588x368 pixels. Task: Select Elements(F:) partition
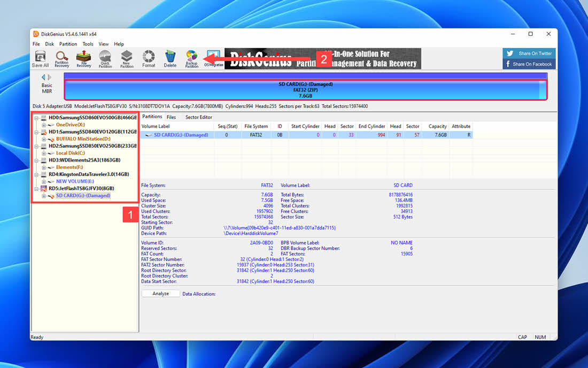[x=69, y=167]
